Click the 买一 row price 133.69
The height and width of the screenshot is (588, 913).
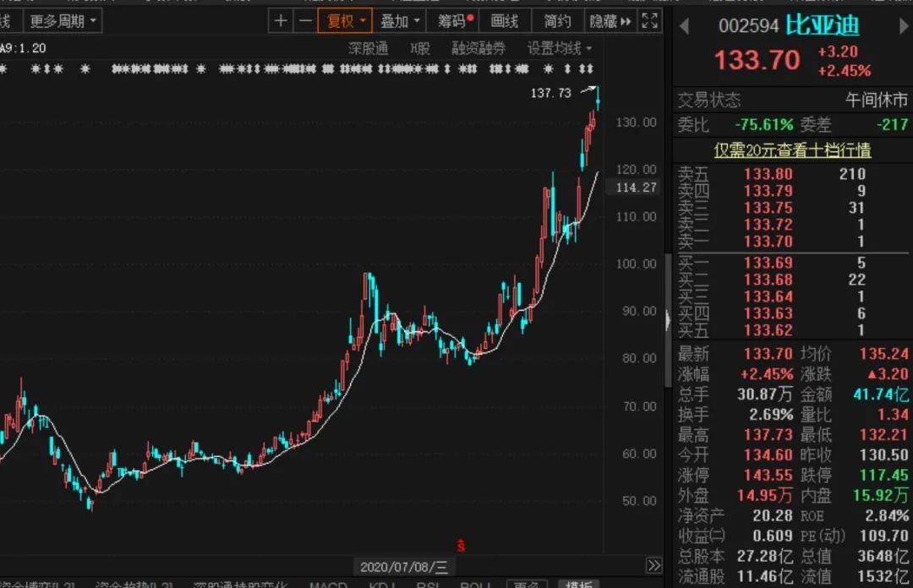[768, 263]
